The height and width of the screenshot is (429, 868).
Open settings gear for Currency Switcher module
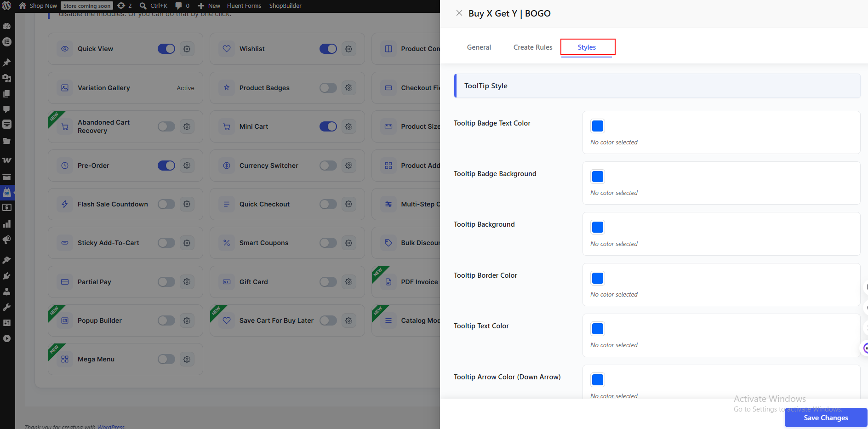pyautogui.click(x=348, y=166)
